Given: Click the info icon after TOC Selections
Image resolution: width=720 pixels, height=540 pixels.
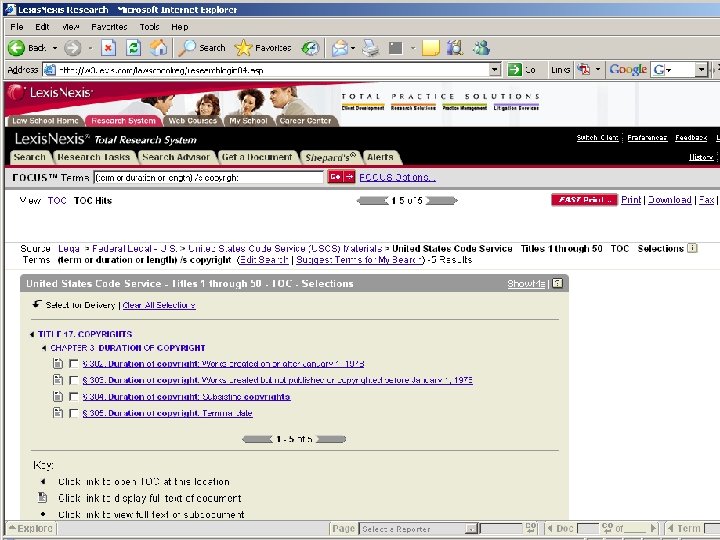Looking at the screenshot, I should (x=692, y=248).
